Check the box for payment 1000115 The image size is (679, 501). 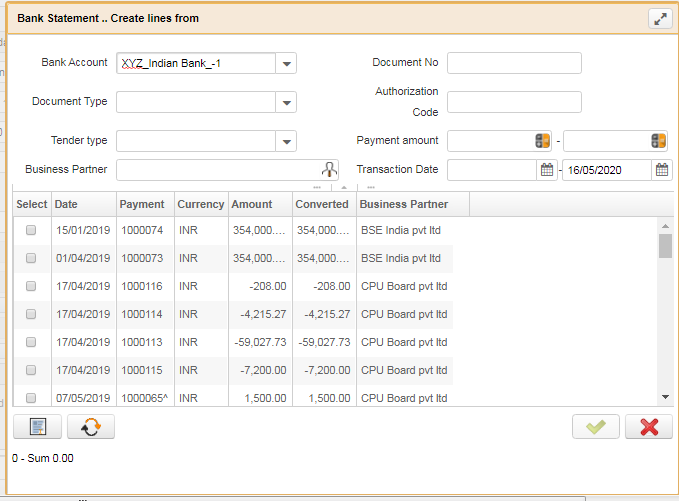pyautogui.click(x=31, y=370)
